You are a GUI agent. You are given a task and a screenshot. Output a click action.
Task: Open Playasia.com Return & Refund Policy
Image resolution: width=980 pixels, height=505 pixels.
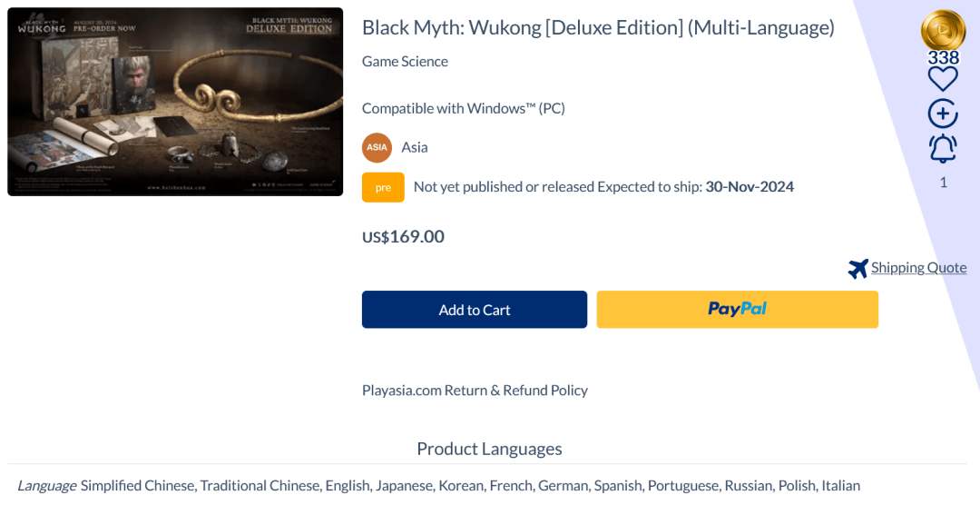point(475,390)
